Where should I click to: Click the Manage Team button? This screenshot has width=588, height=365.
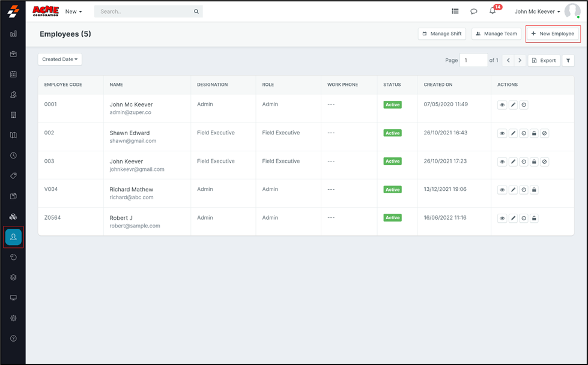(496, 34)
